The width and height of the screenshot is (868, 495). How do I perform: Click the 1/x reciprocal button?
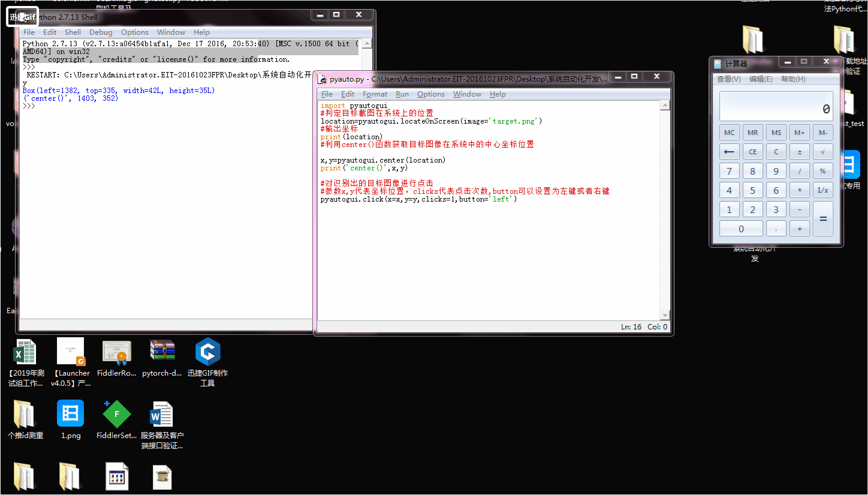823,190
